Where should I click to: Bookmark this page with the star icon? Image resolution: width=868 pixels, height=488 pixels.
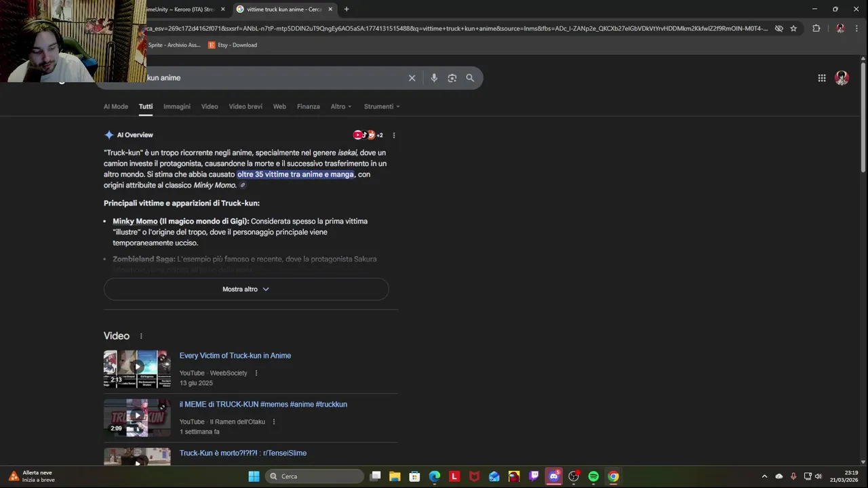793,28
